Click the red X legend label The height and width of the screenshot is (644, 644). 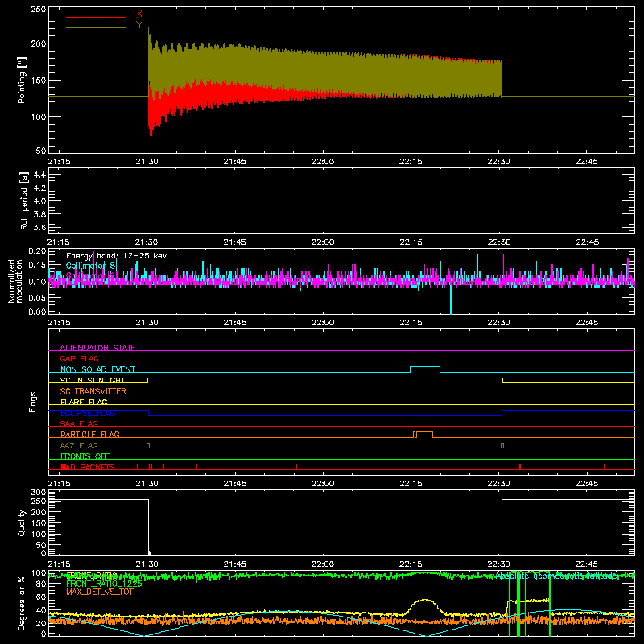coord(139,14)
